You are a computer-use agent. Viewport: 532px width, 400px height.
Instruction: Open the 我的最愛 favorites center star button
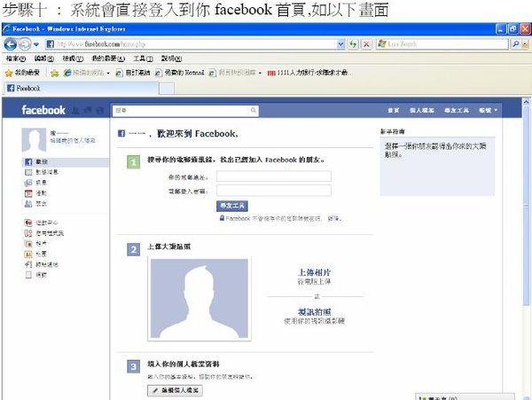point(22,73)
